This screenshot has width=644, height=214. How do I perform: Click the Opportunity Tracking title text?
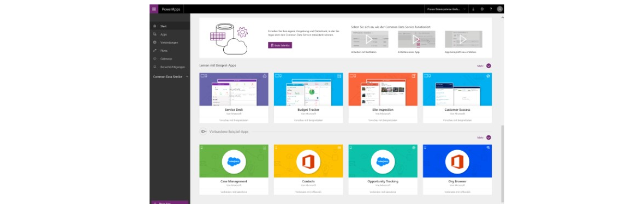pos(383,181)
